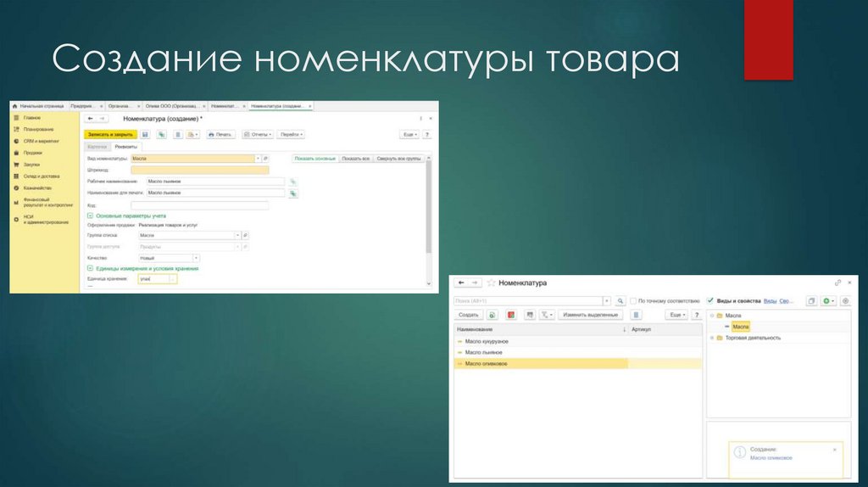Click the list icon after the copy icon
Screen dimensions: 868x487
coord(178,135)
